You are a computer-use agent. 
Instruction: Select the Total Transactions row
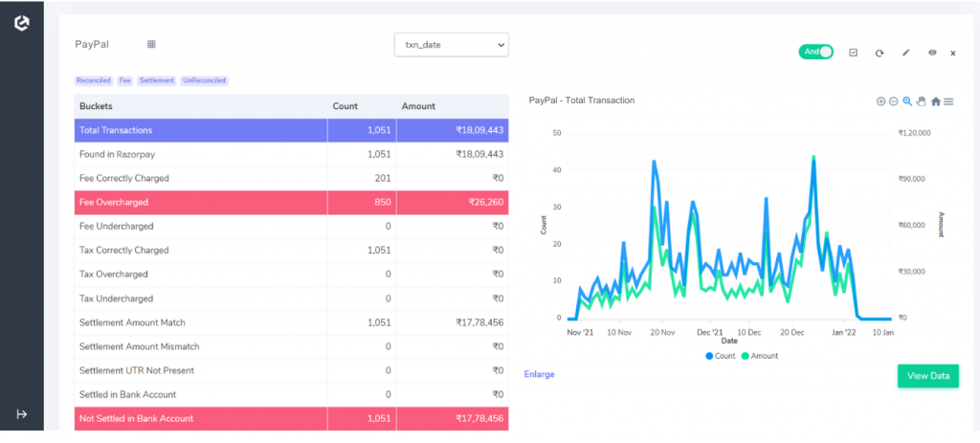[291, 130]
